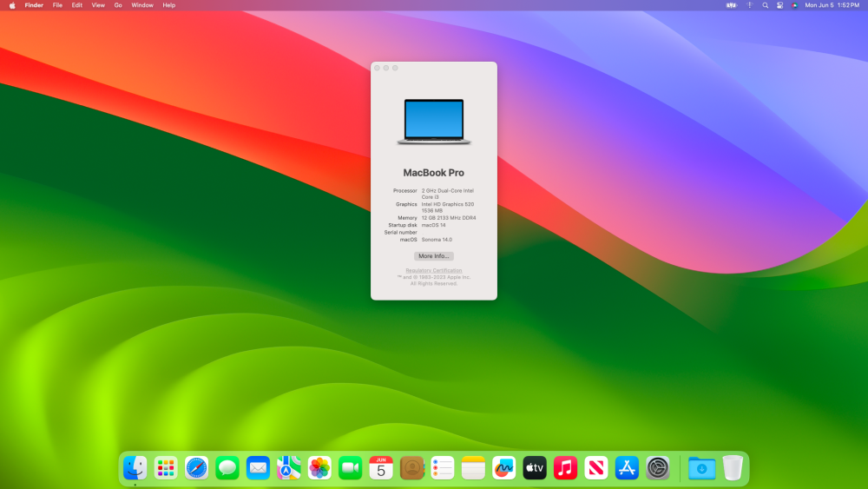868x489 pixels.
Task: Open the Finder menu
Action: point(34,5)
